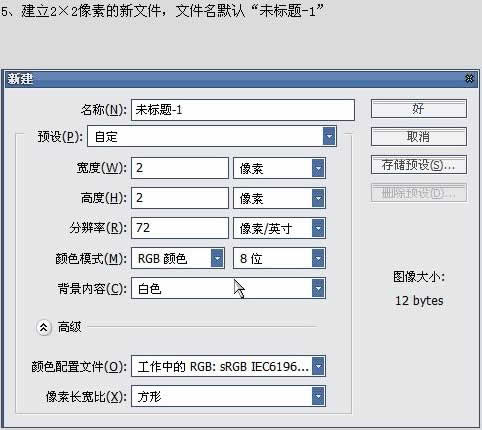482x430 pixels.
Task: Click the 名称 field with 未标题-1
Action: pyautogui.click(x=243, y=110)
